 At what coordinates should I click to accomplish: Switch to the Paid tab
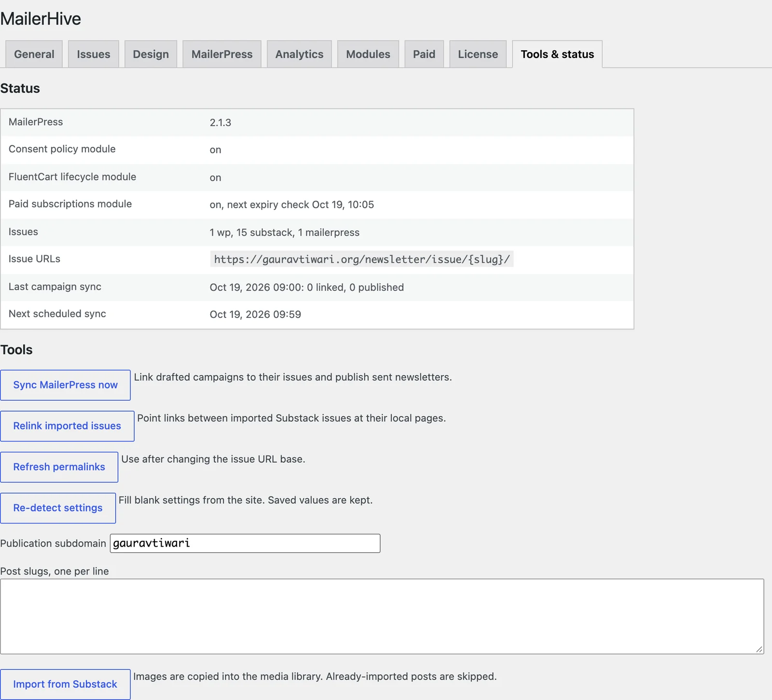[424, 54]
